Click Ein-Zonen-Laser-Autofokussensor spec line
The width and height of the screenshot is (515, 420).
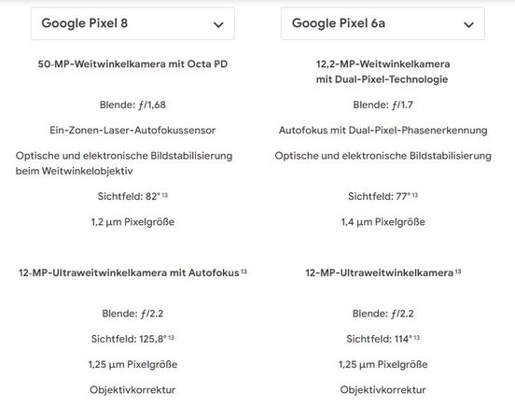(132, 130)
